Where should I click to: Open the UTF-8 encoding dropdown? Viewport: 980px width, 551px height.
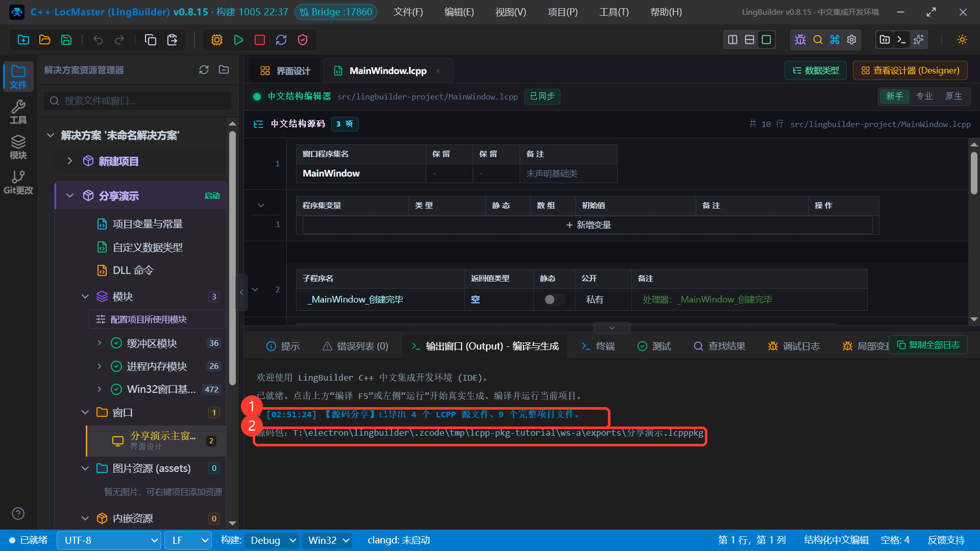tap(109, 540)
